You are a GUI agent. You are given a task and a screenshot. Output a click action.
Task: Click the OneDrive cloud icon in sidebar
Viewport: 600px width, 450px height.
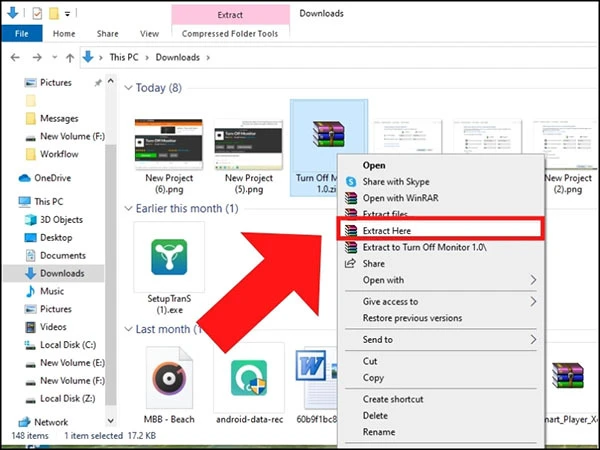[24, 178]
